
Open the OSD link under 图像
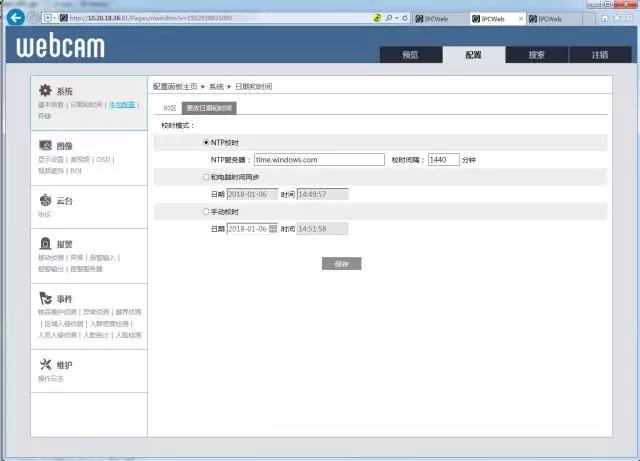click(x=103, y=158)
